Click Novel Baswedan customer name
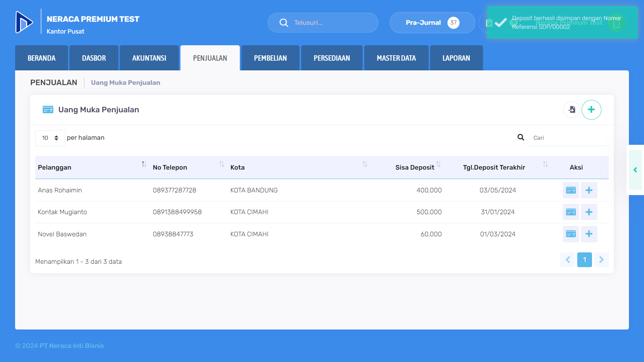 point(62,234)
